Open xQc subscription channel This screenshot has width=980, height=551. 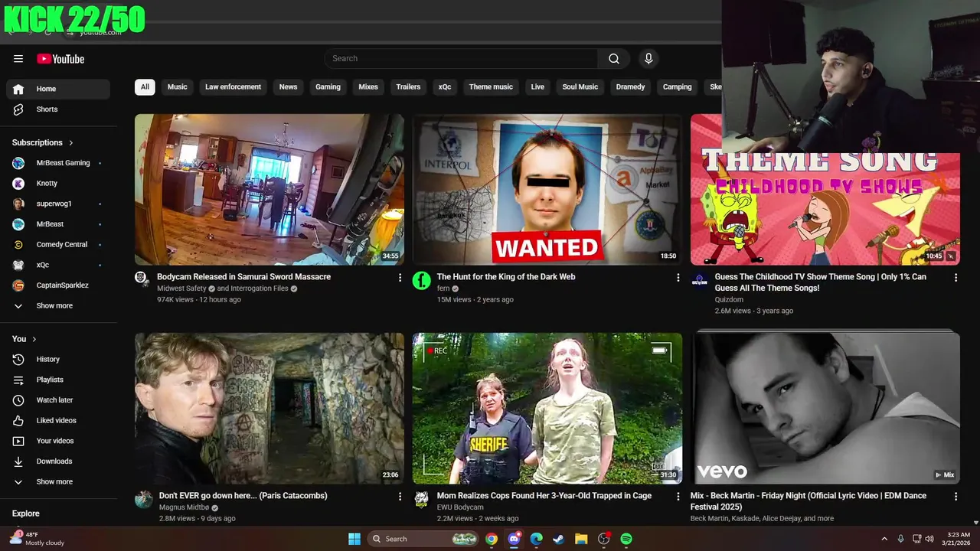click(x=58, y=265)
